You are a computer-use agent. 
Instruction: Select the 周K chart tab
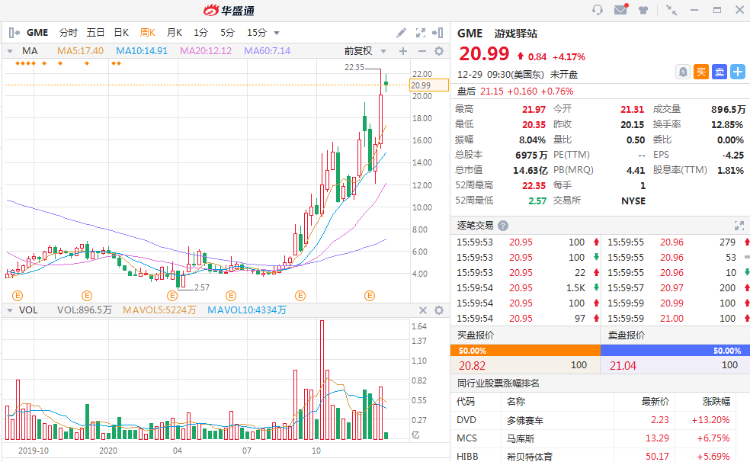148,33
